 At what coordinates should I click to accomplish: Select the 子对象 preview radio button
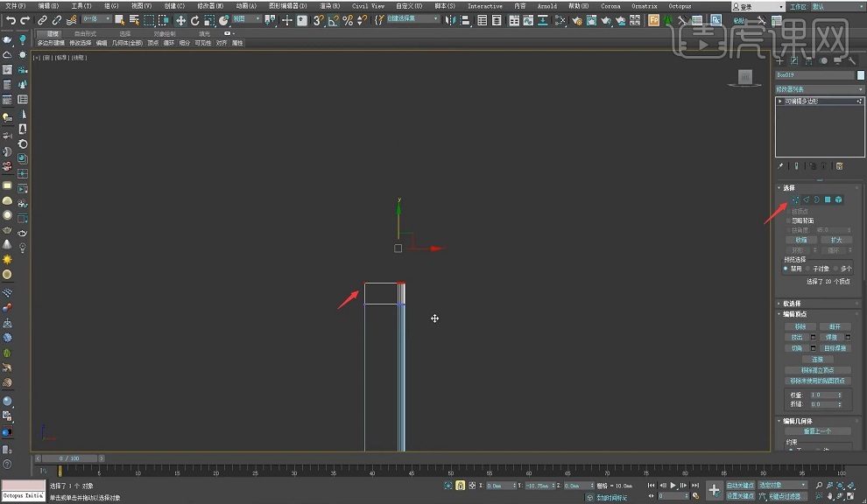coord(809,269)
